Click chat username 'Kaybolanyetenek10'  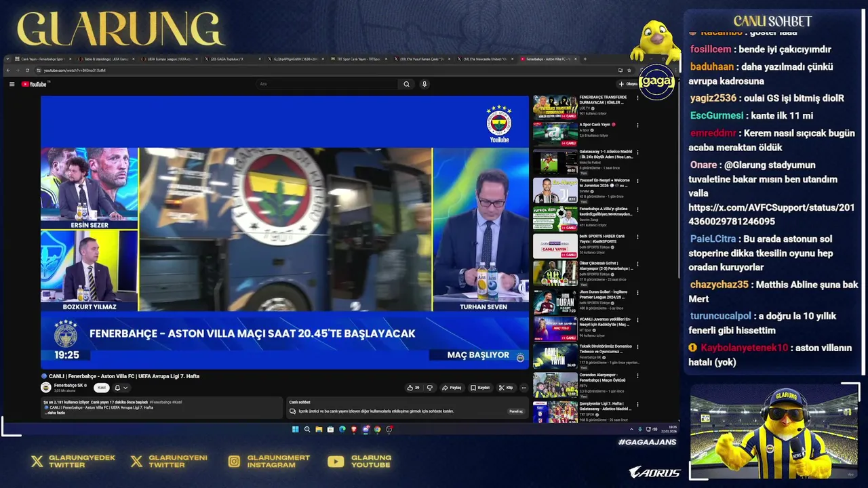coord(745,348)
